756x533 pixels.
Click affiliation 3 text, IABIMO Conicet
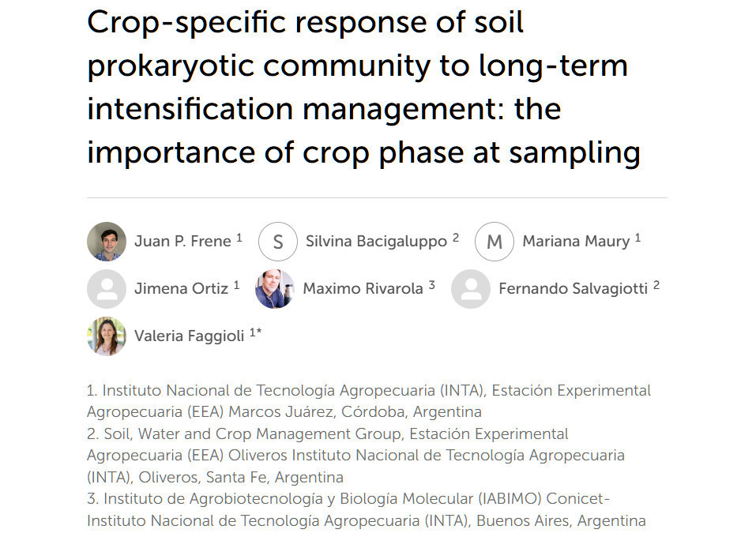coord(366,509)
